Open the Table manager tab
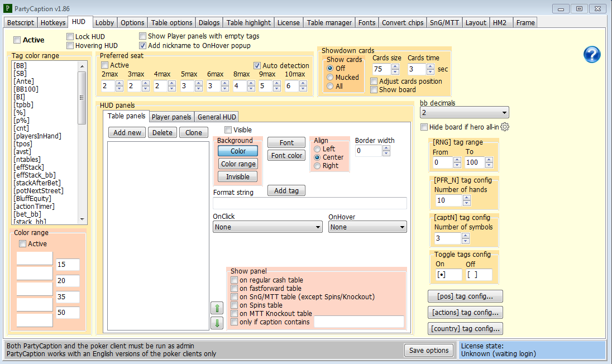This screenshot has width=612, height=364. tap(329, 23)
